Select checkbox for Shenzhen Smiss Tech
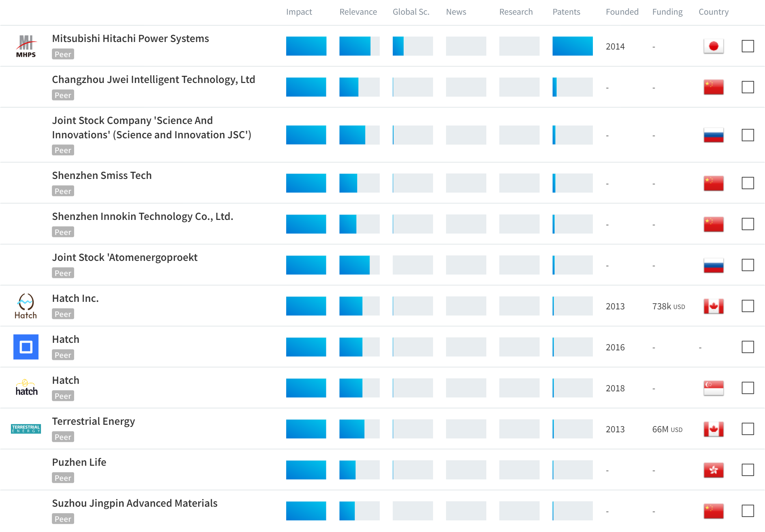 (748, 183)
